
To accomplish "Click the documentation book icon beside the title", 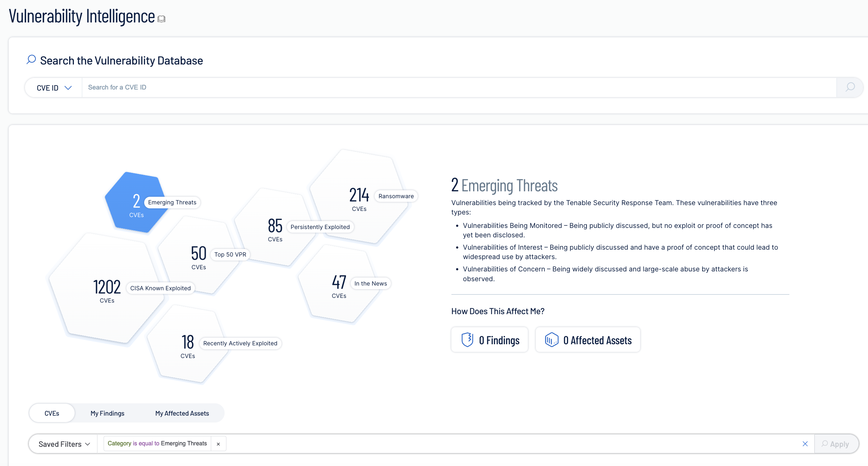I will point(162,19).
